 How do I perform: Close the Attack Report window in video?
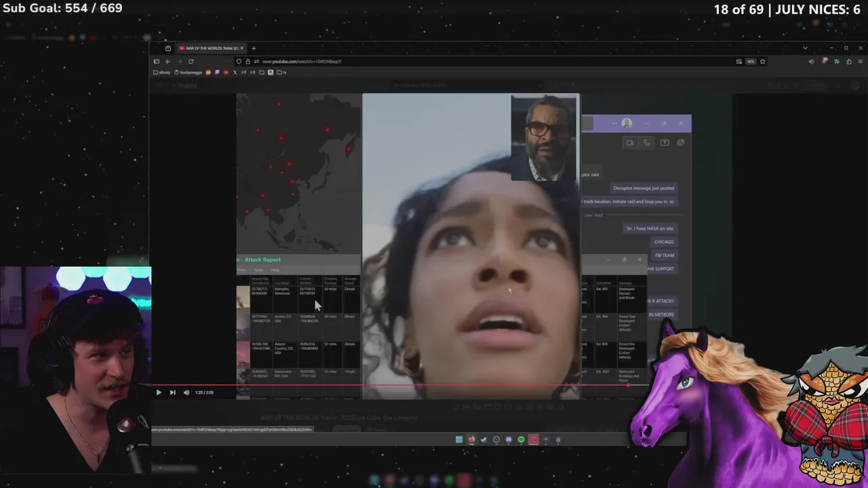click(639, 260)
